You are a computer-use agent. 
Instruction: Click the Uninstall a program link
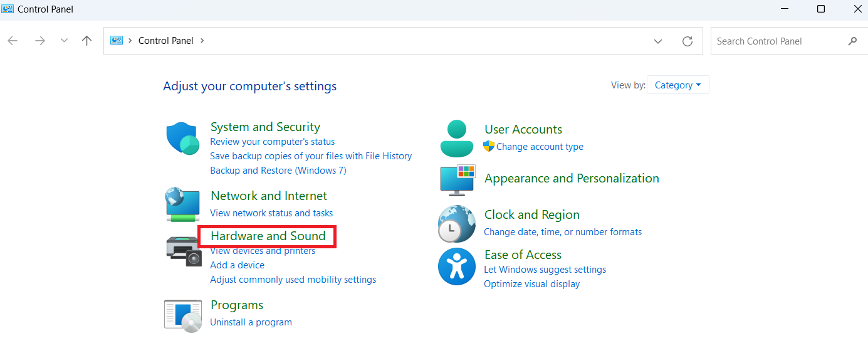251,322
